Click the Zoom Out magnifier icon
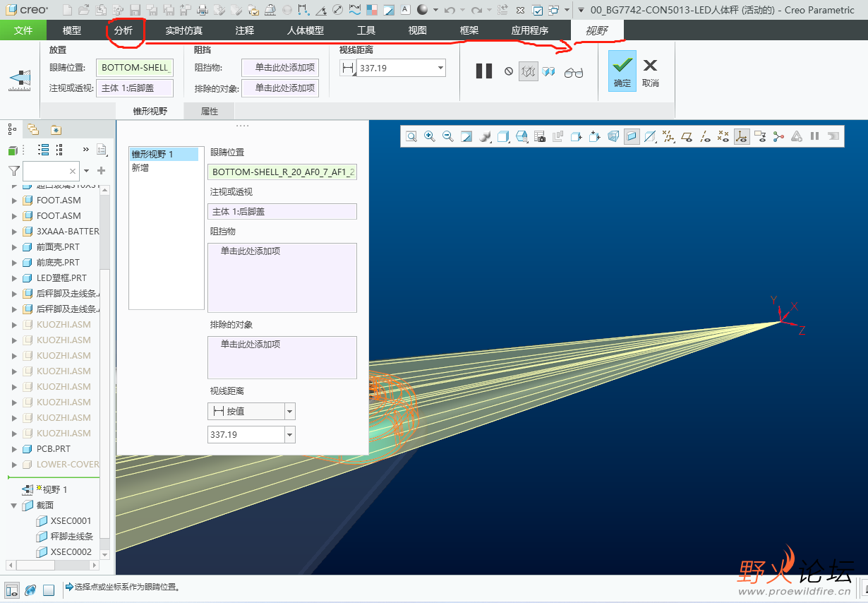The width and height of the screenshot is (868, 603). coord(447,136)
